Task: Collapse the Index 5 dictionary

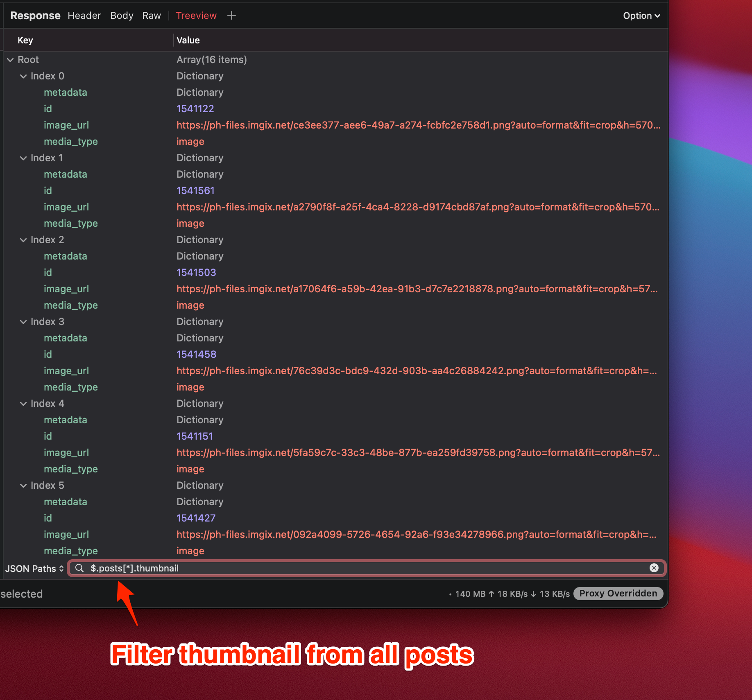Action: [23, 485]
